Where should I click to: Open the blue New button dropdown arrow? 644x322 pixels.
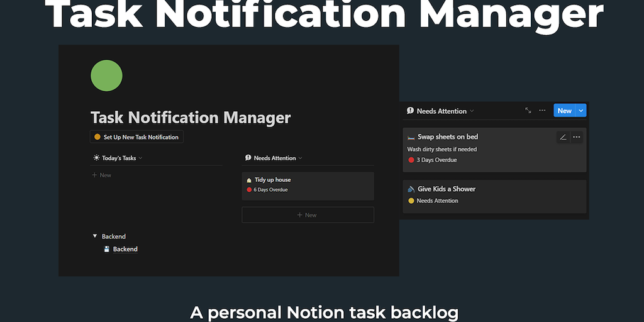point(580,111)
